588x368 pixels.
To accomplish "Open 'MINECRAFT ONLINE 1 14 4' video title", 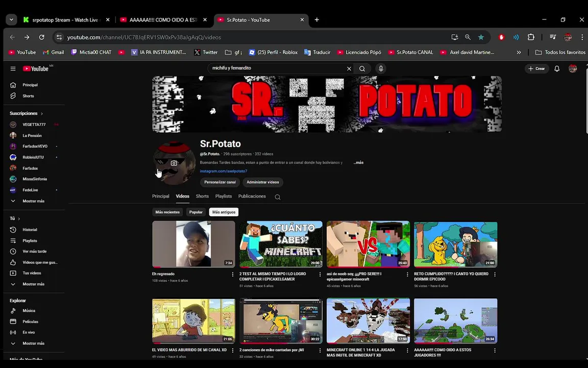I will [x=361, y=353].
